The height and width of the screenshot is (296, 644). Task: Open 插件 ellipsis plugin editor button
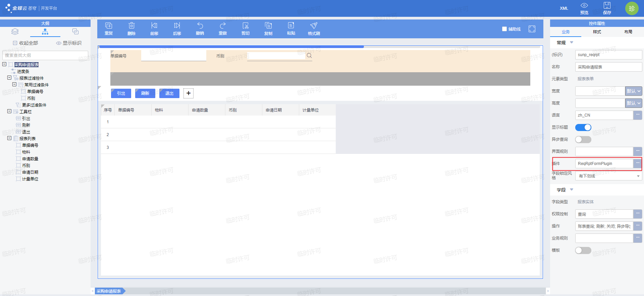[x=638, y=164]
